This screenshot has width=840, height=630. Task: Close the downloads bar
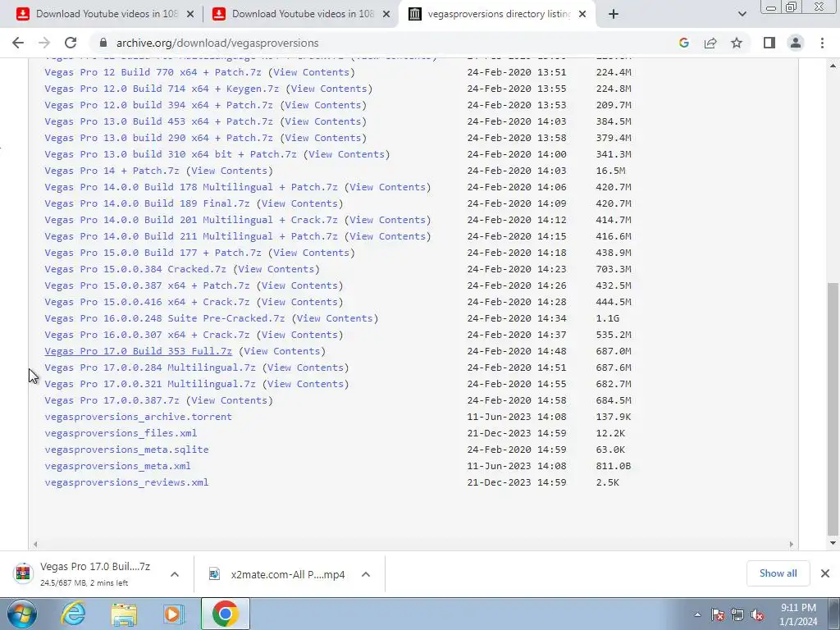click(x=825, y=573)
